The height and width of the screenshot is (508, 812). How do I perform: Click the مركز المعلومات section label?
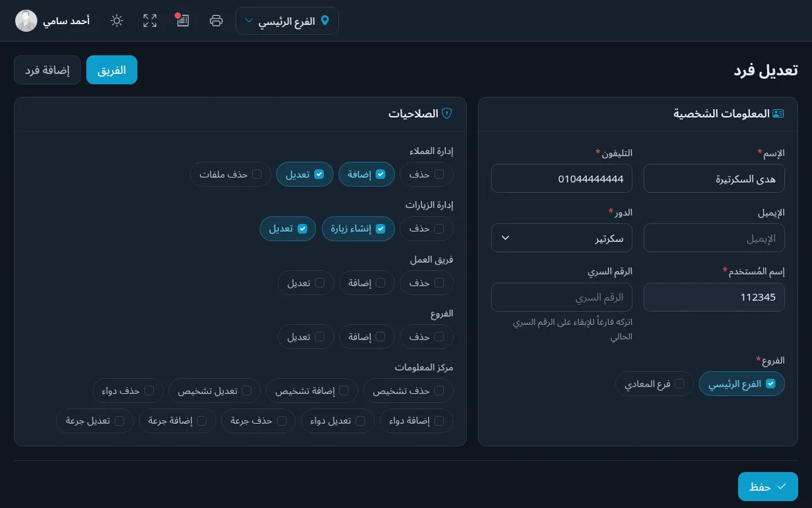tap(424, 367)
